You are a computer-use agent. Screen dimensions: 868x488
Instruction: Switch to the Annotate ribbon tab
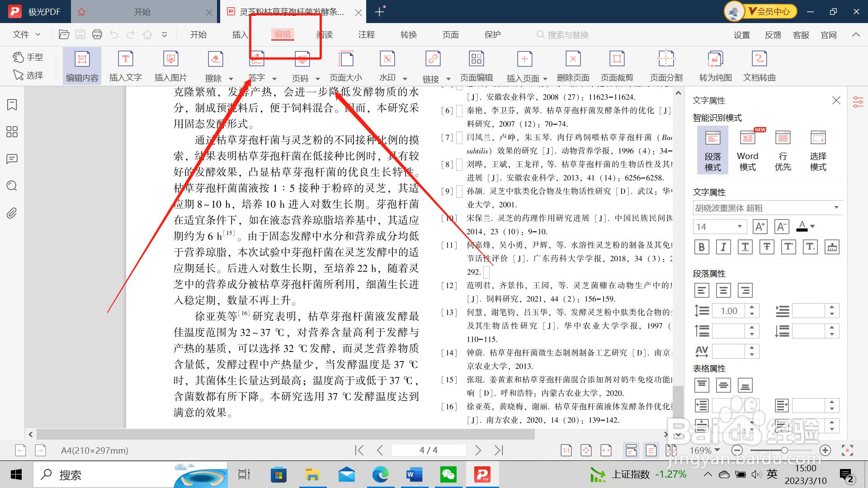366,35
